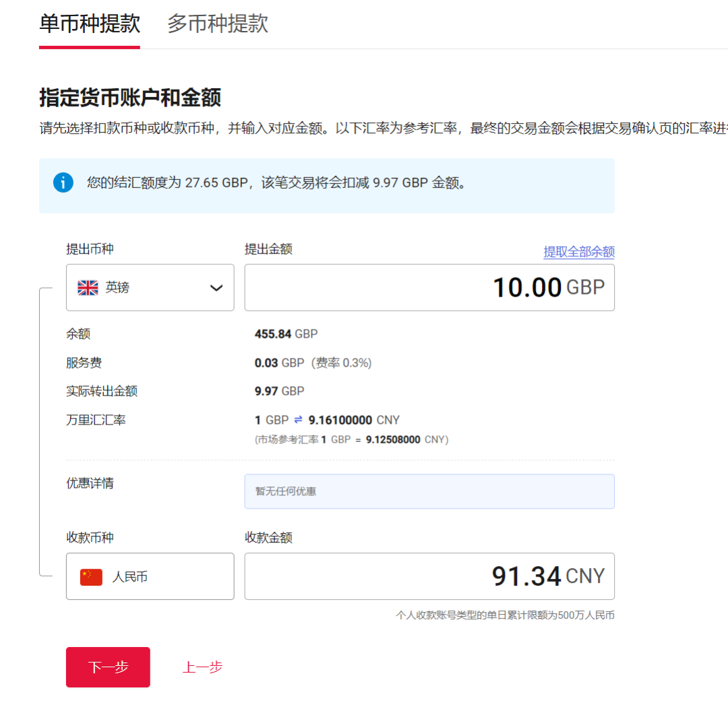Click the 服务费 label
Viewport: 728px width, 711px height.
click(x=84, y=363)
